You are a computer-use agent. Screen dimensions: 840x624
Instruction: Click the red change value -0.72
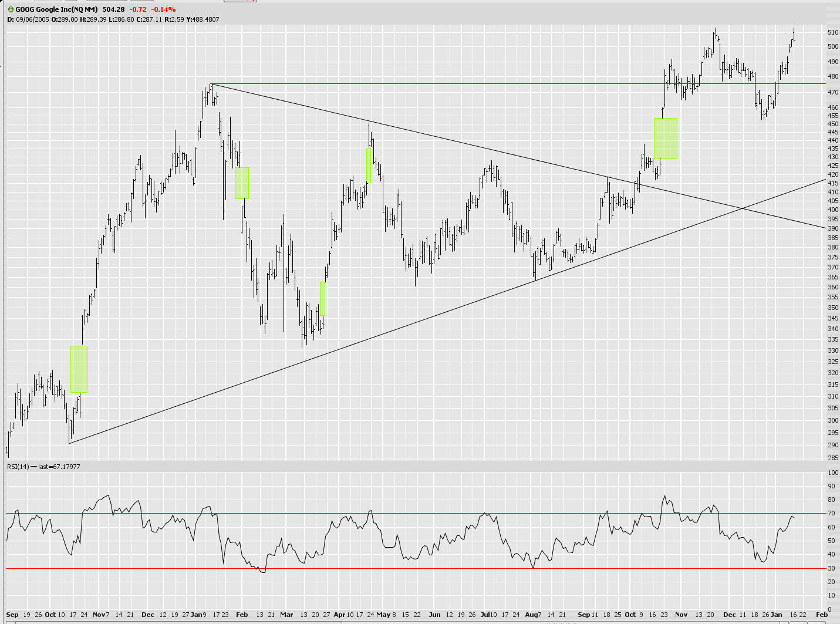click(138, 9)
